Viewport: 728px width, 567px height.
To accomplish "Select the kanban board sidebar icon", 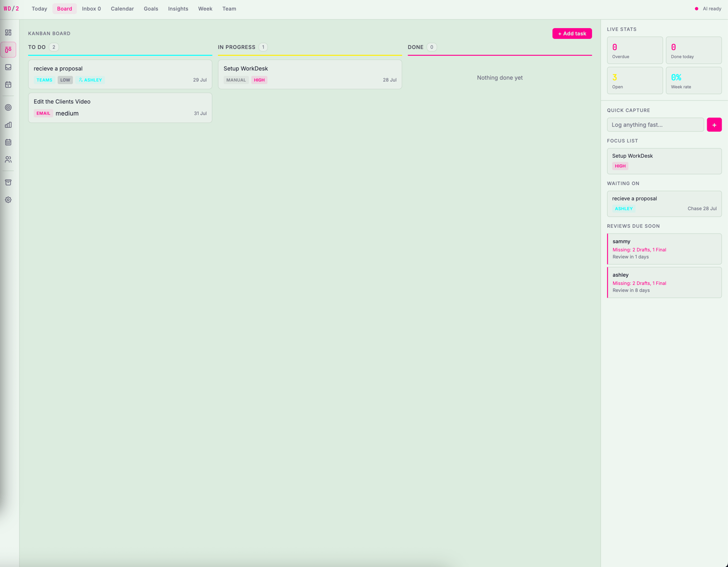I will [x=8, y=50].
